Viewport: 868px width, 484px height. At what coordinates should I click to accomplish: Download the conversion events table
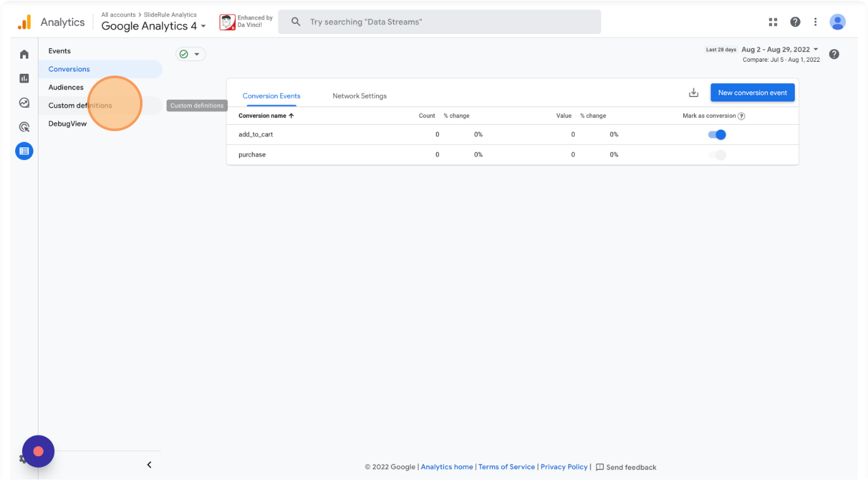693,93
